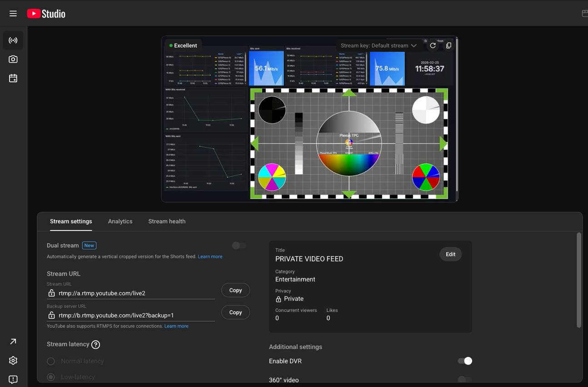Open the Webcam camera icon in sidebar
588x387 pixels.
click(x=13, y=60)
